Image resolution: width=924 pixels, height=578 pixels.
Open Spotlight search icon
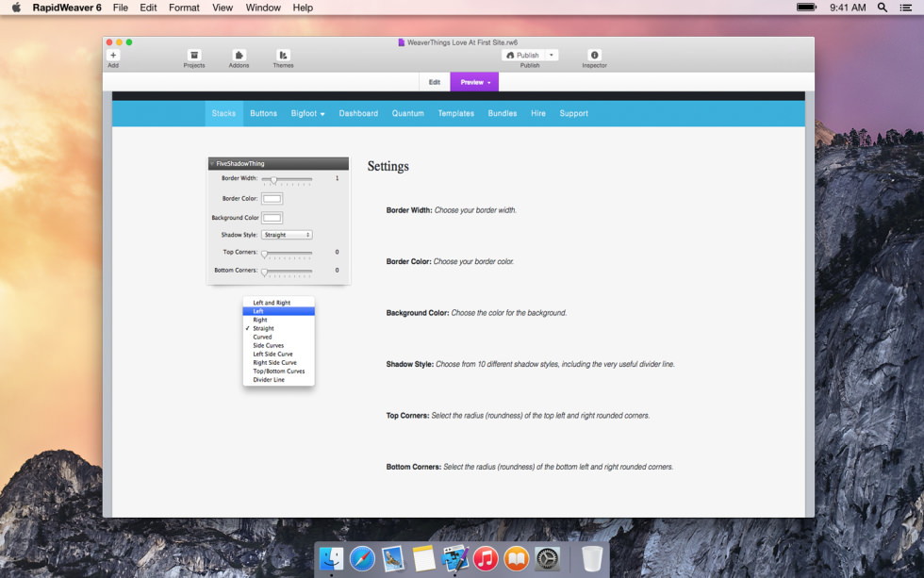(883, 8)
